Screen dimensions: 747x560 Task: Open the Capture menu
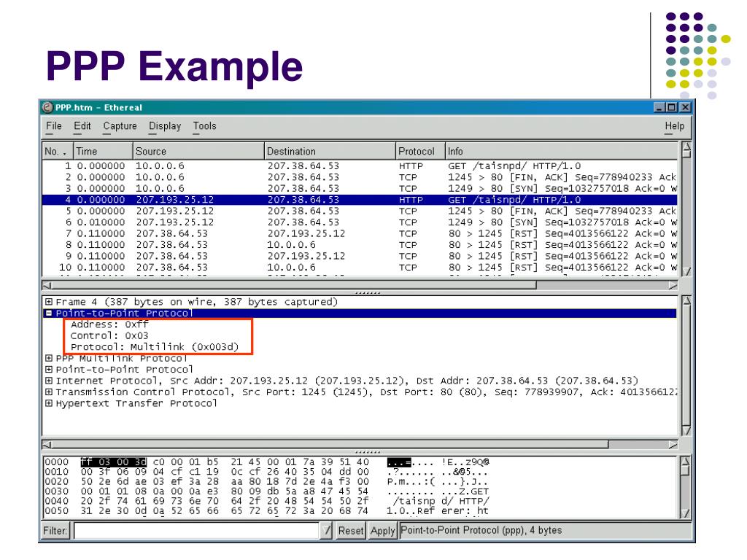(x=120, y=126)
